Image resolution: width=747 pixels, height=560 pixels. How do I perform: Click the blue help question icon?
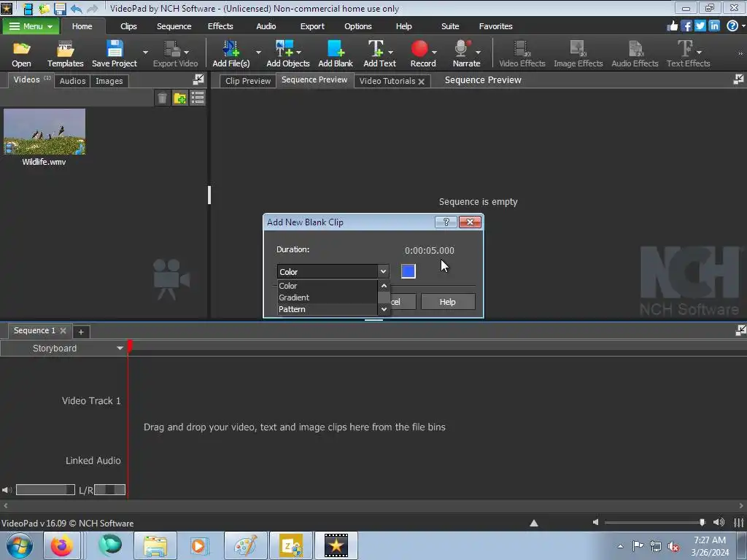coord(732,26)
